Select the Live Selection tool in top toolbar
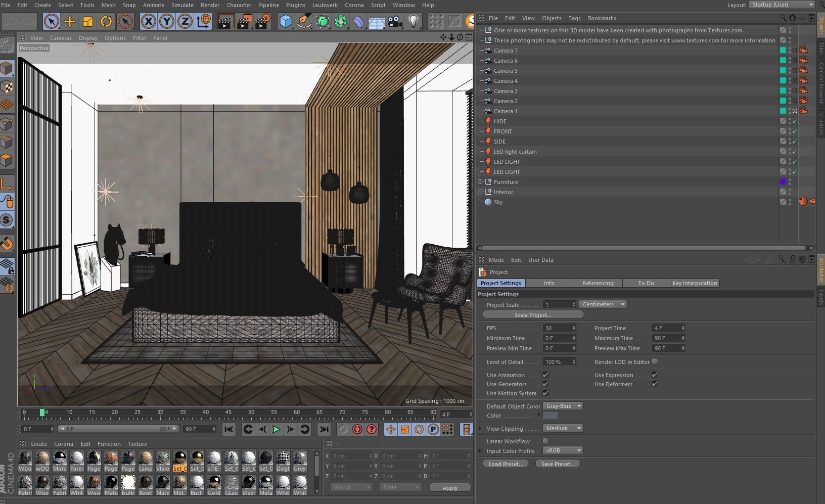The width and height of the screenshot is (825, 504). (x=51, y=21)
